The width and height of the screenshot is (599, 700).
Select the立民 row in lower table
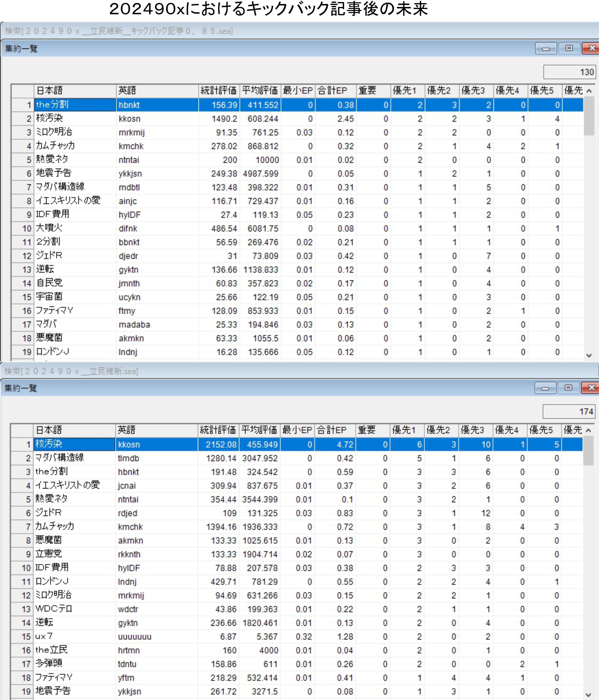297,650
